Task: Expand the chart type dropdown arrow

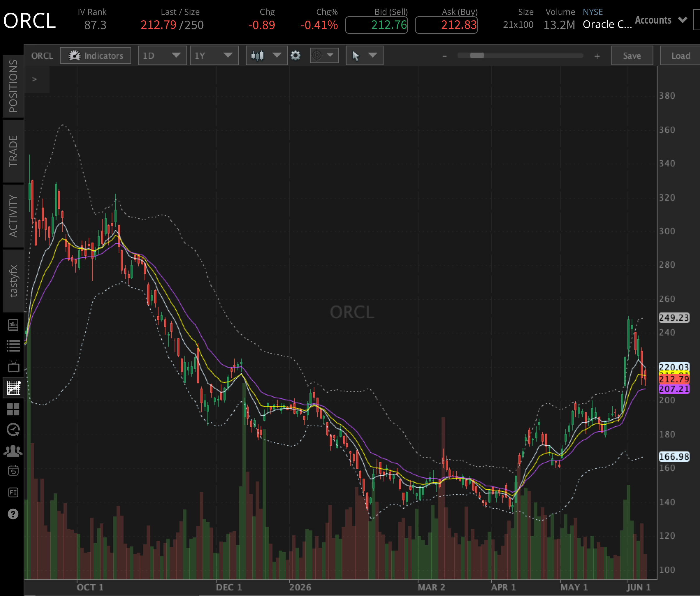Action: tap(277, 55)
